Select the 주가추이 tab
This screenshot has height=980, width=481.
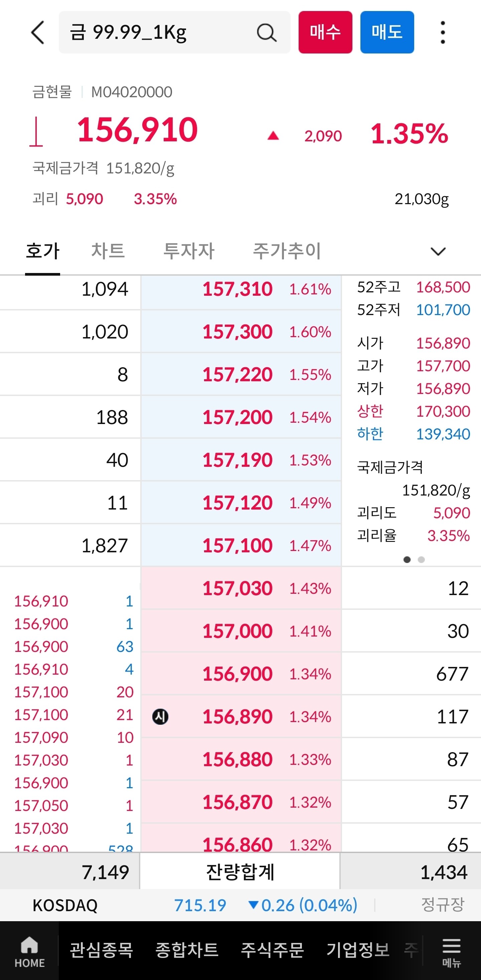[287, 251]
